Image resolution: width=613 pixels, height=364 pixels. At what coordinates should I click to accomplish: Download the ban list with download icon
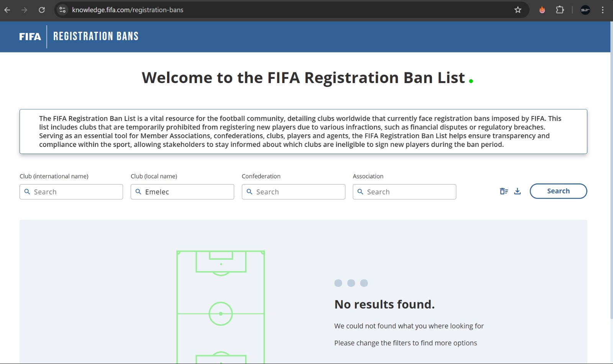pos(517,191)
